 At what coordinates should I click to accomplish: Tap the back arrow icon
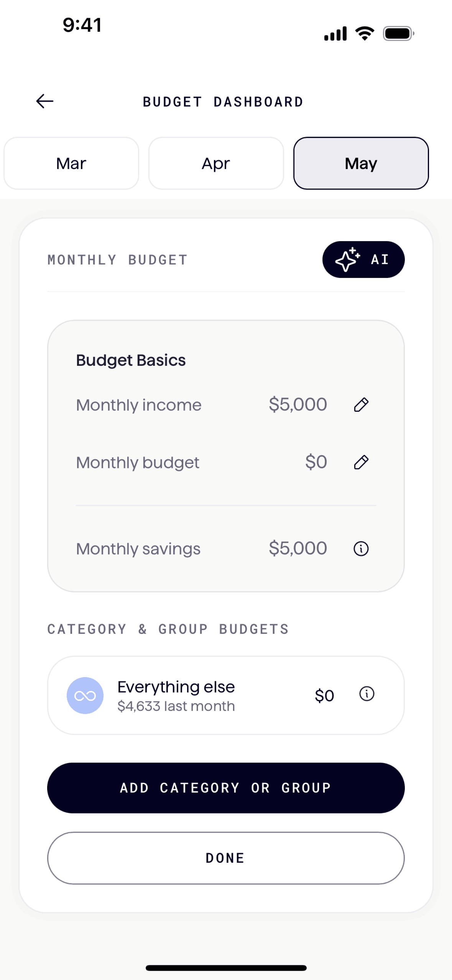(x=45, y=101)
